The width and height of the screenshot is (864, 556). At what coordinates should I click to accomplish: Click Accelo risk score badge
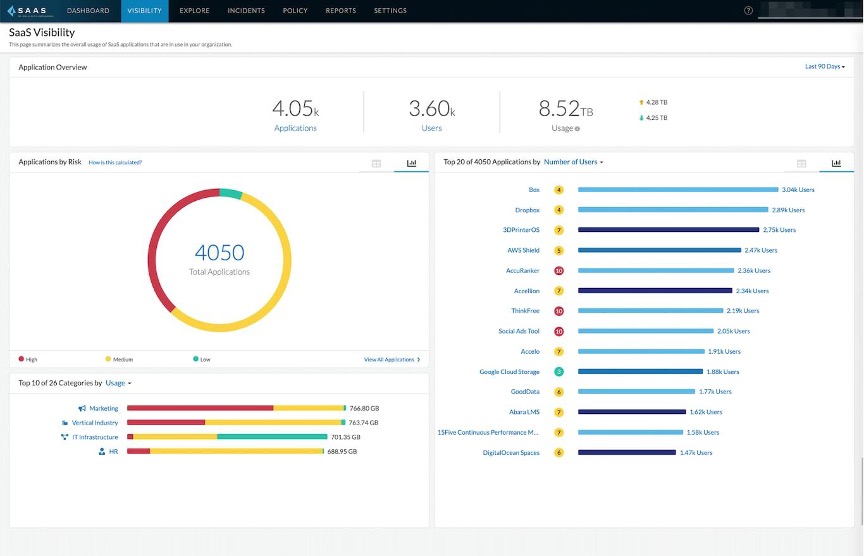coord(559,351)
